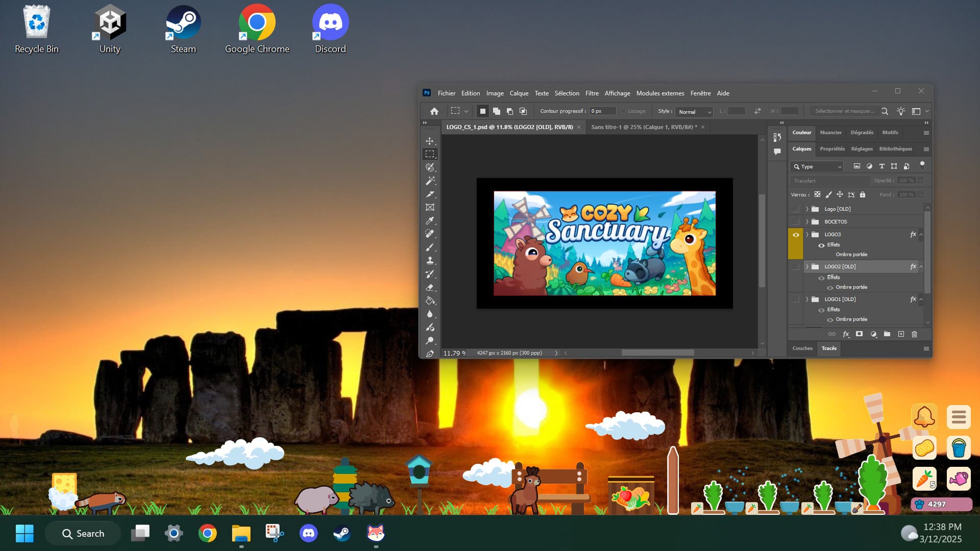Hide the LOGO3 group visibility
This screenshot has height=551, width=980.
(x=796, y=234)
